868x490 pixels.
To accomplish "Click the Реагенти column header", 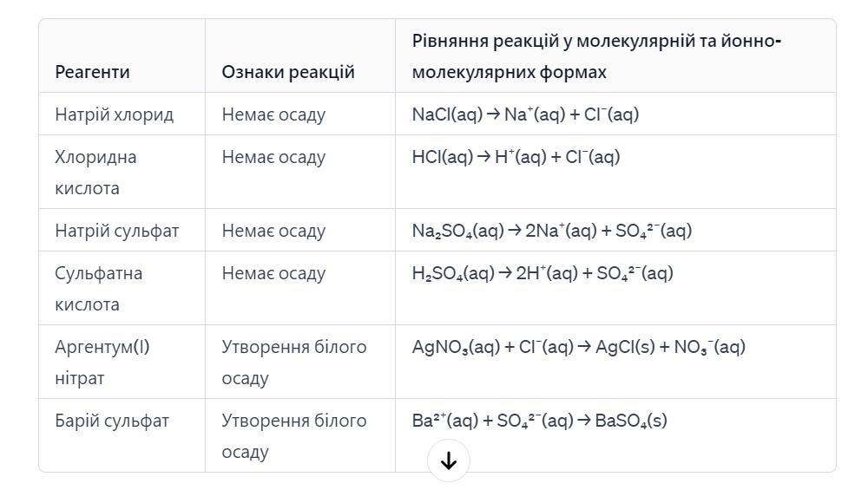I will point(92,72).
